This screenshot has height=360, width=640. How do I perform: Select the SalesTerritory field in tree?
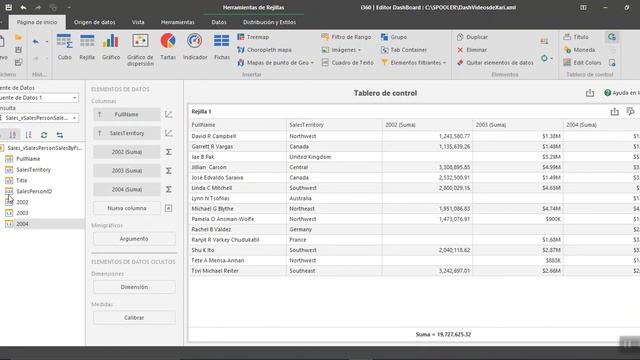click(x=33, y=169)
